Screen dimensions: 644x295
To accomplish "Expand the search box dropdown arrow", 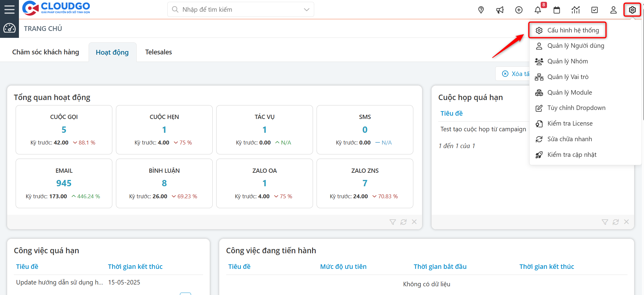I will point(306,10).
